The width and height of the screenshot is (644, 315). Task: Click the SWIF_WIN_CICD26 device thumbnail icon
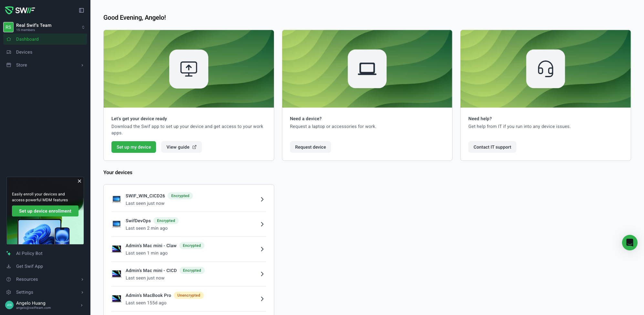click(117, 199)
